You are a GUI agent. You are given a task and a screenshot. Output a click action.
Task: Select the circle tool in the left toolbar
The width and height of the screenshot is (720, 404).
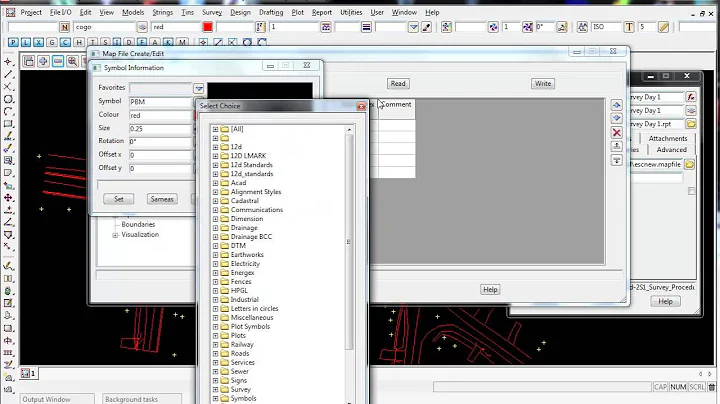tap(8, 99)
